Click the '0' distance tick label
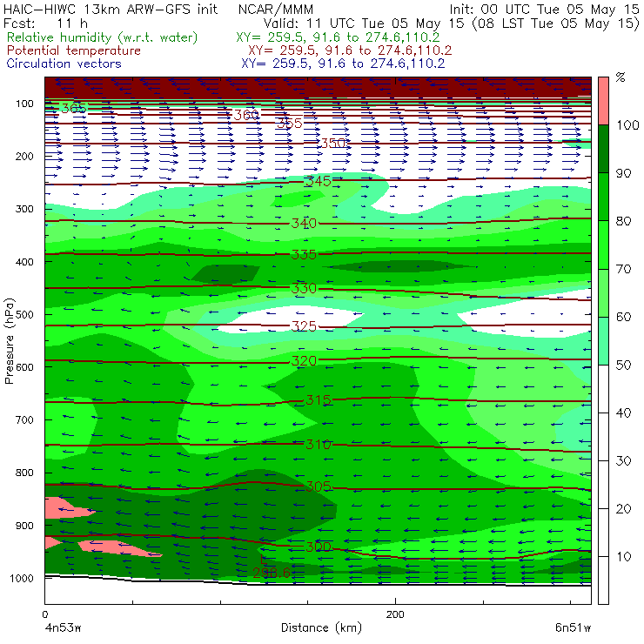644x644 pixels. (x=44, y=614)
